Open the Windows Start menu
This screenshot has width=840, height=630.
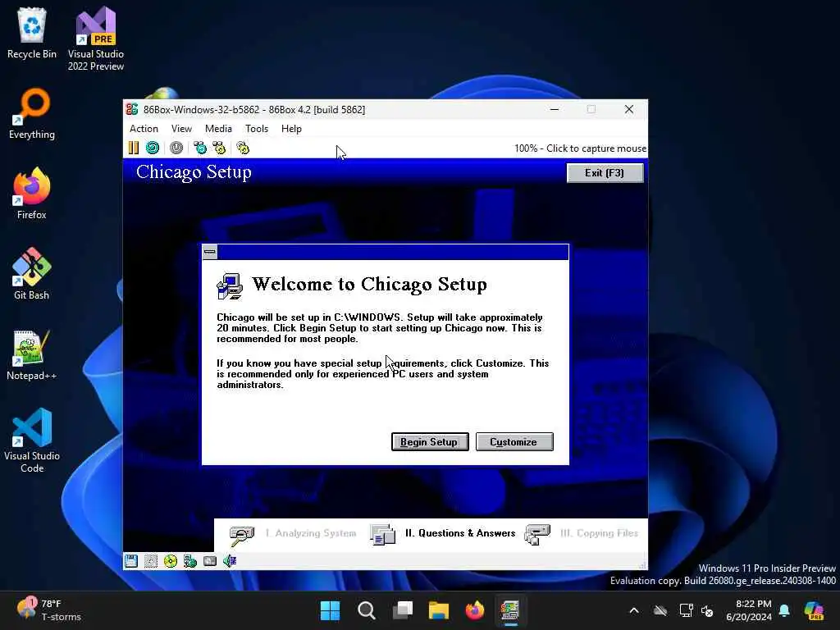coord(330,610)
